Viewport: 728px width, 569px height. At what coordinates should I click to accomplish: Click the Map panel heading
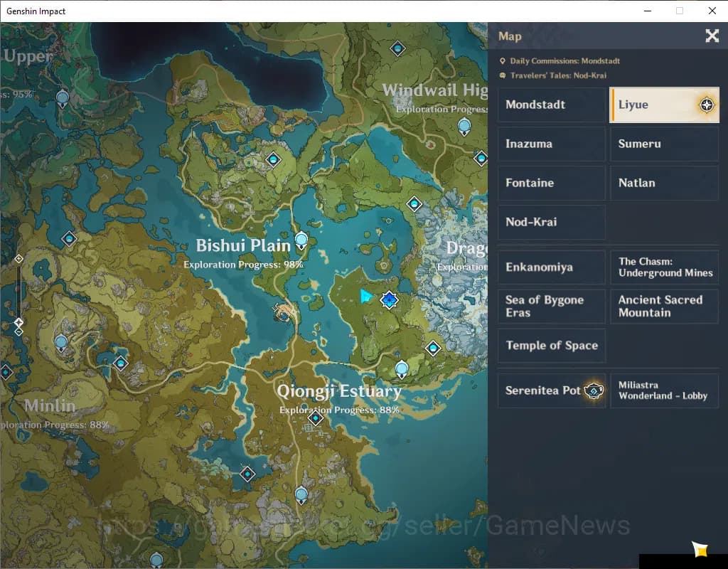[510, 36]
